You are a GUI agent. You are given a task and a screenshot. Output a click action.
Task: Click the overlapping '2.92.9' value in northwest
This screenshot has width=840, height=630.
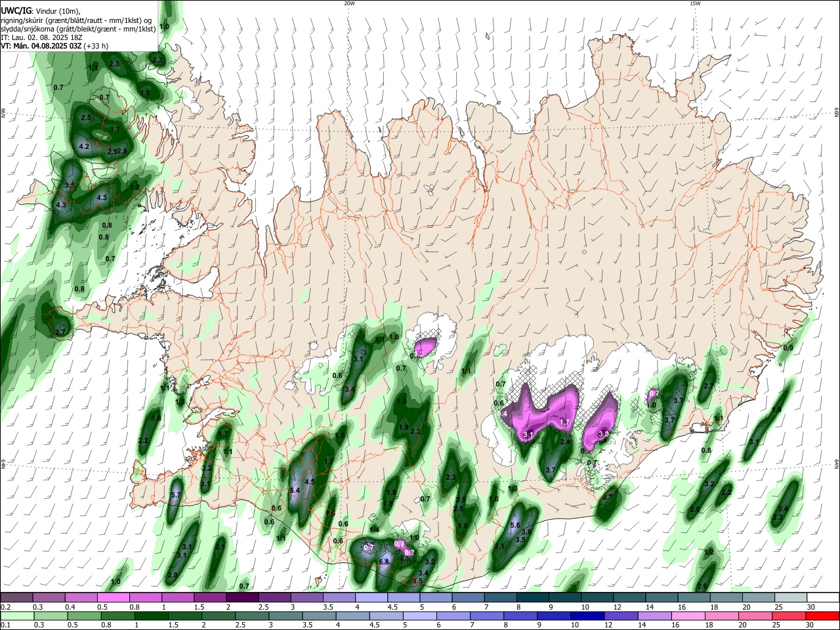[x=117, y=152]
